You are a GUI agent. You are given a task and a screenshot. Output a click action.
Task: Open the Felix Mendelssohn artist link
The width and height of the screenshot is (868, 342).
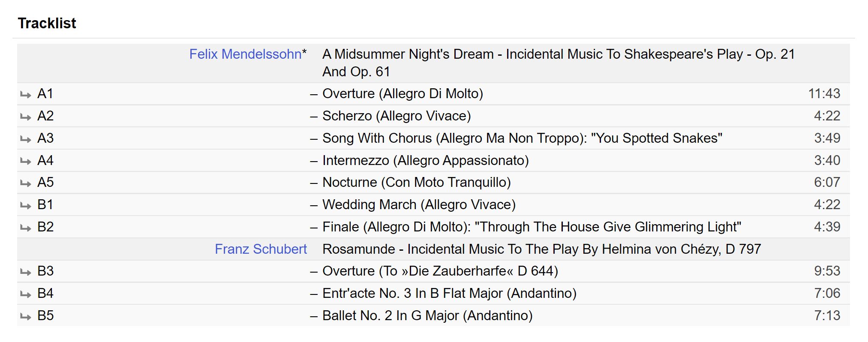click(x=245, y=54)
